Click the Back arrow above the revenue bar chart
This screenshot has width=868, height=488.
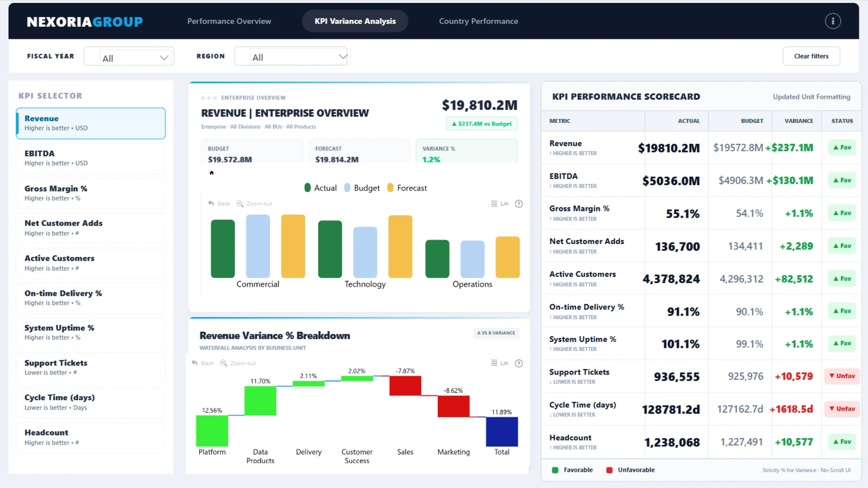[x=211, y=203]
